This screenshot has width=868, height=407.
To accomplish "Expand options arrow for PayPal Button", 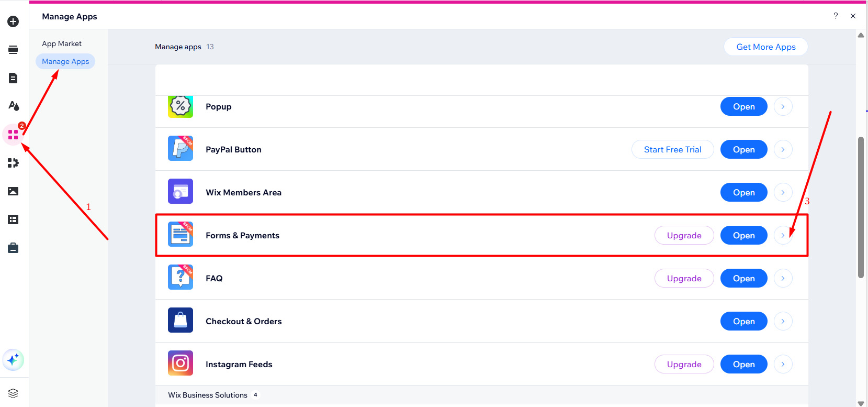I will click(783, 149).
